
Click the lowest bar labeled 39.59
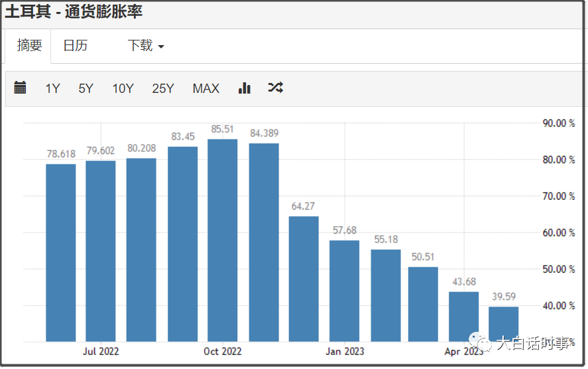coord(504,325)
